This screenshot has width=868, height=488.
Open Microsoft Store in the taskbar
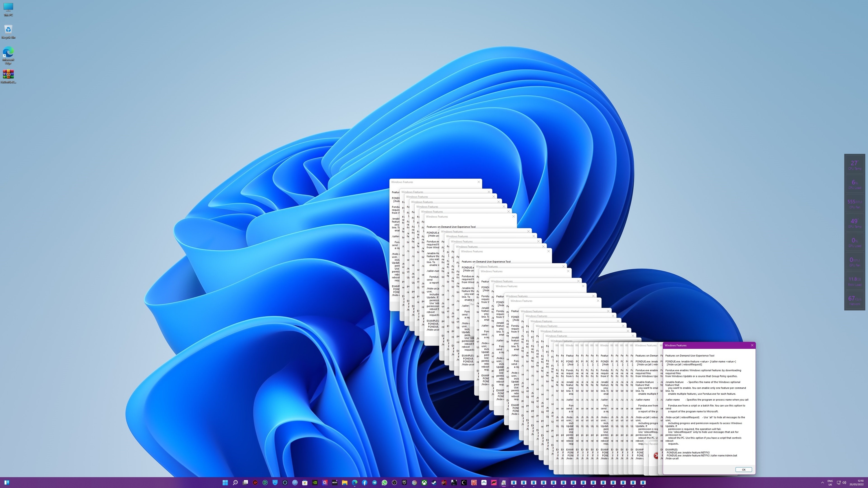pyautogui.click(x=305, y=483)
